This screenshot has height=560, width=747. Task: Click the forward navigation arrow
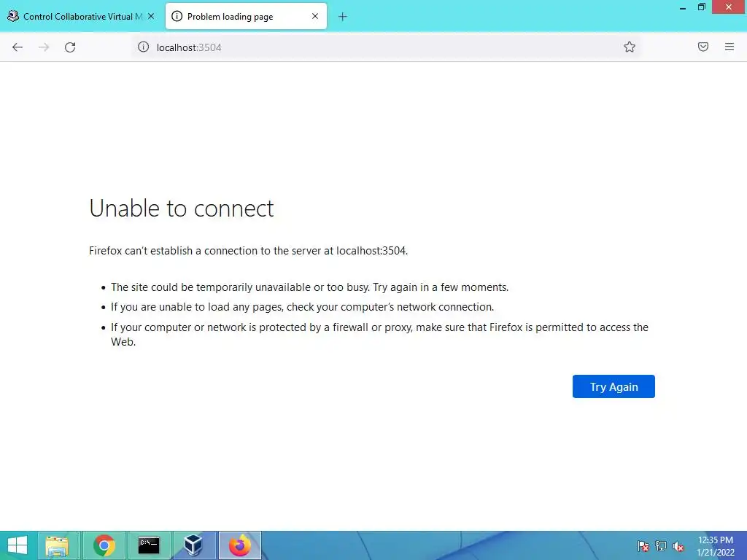(x=44, y=47)
